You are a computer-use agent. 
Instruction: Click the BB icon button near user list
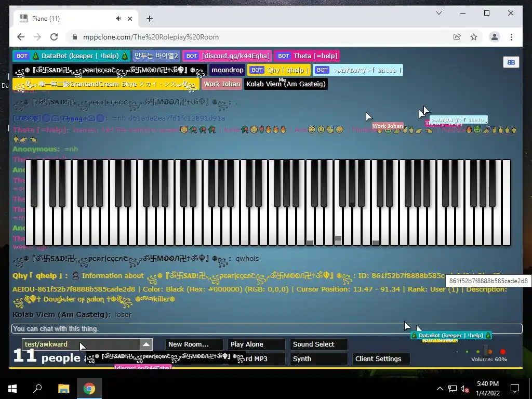tap(511, 62)
